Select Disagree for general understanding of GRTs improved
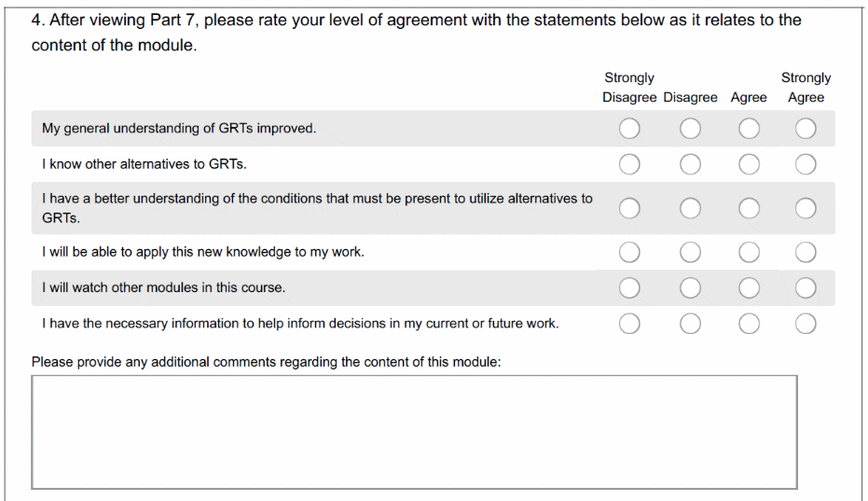This screenshot has height=501, width=868. pyautogui.click(x=690, y=129)
